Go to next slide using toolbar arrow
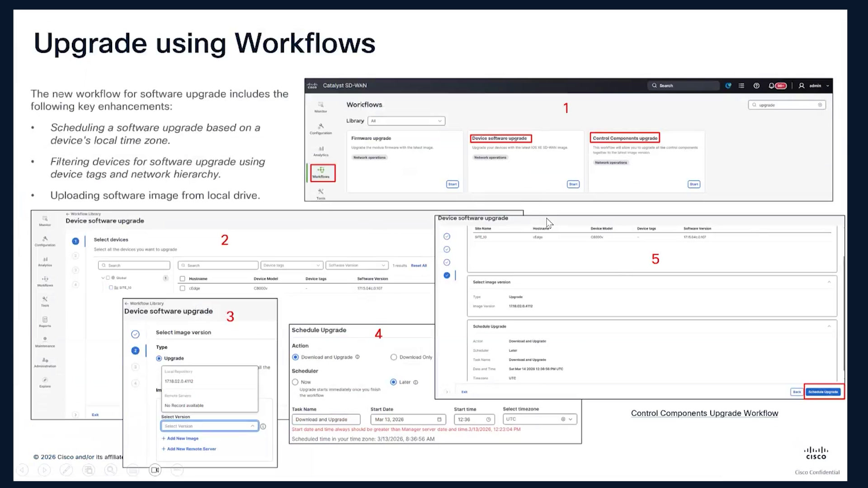The width and height of the screenshot is (868, 488). click(x=44, y=470)
